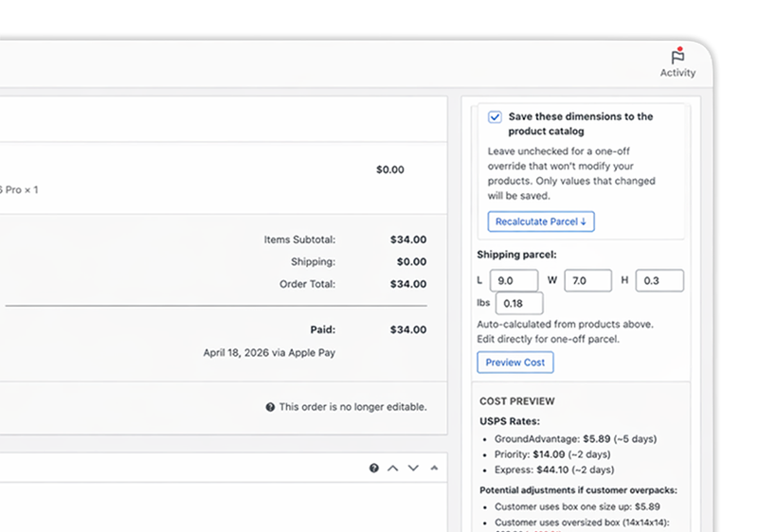Click the line item $0.00 price
This screenshot has width=758, height=532.
pos(390,169)
